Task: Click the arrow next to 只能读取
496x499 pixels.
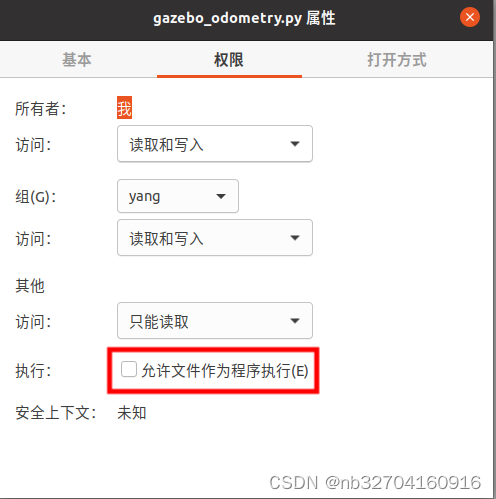Action: [295, 321]
